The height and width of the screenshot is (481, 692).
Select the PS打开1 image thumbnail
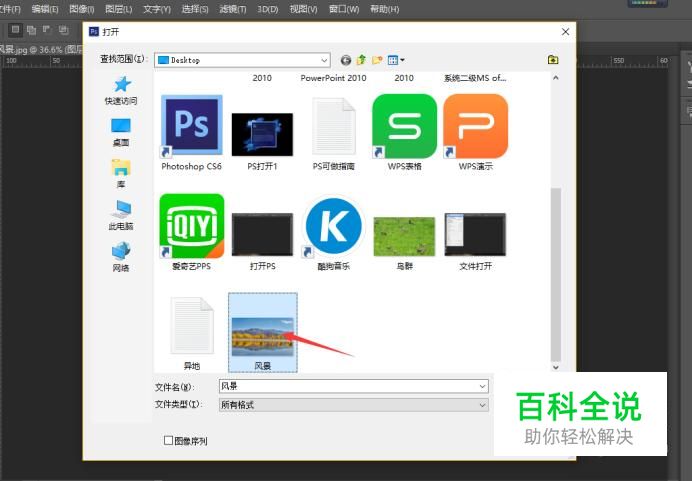tap(262, 134)
